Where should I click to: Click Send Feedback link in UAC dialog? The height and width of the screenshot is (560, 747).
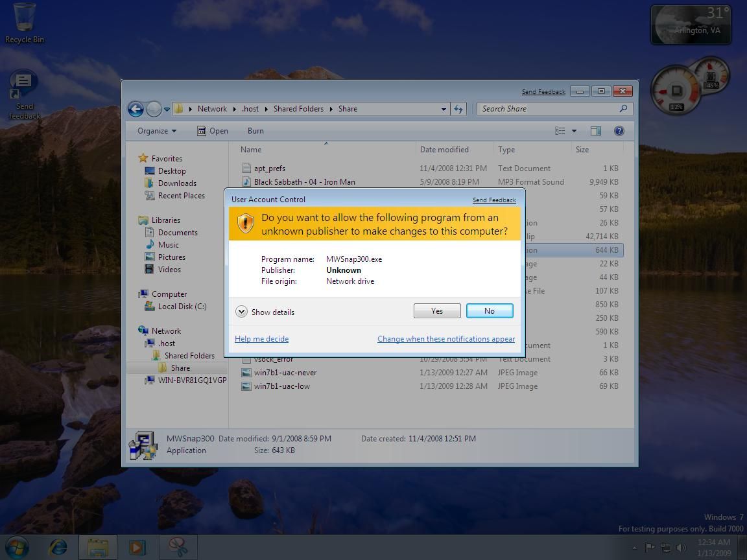click(x=494, y=200)
